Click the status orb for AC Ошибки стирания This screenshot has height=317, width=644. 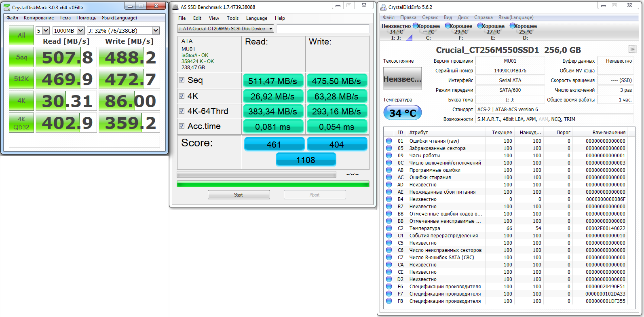click(x=389, y=177)
